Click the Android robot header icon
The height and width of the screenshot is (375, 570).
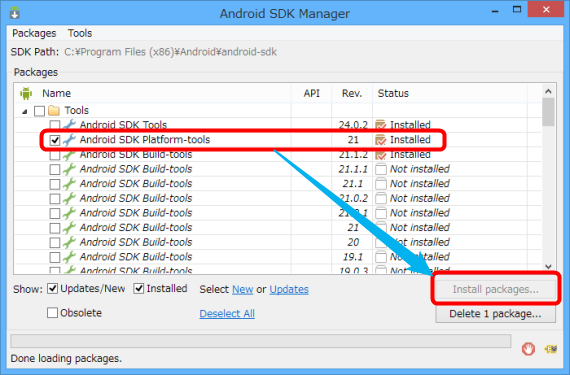[26, 93]
